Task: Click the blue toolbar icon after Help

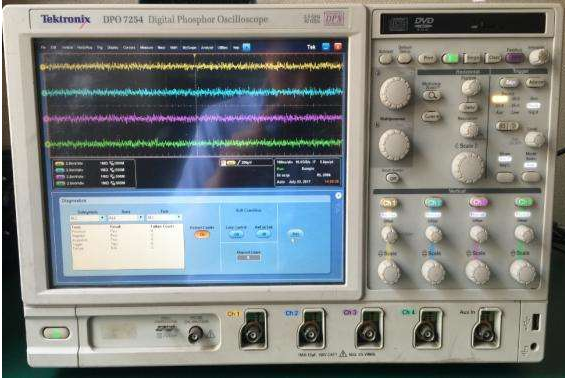Action: coord(246,47)
